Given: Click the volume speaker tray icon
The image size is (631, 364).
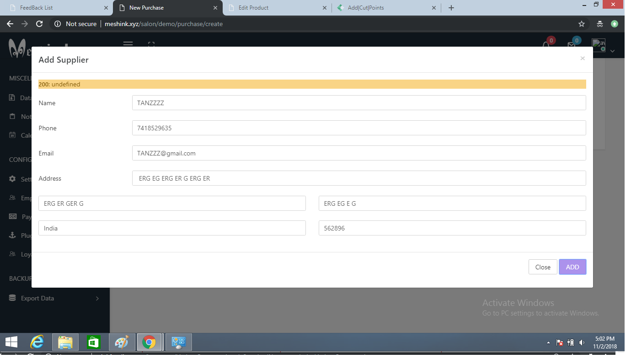Looking at the screenshot, I should pos(582,342).
